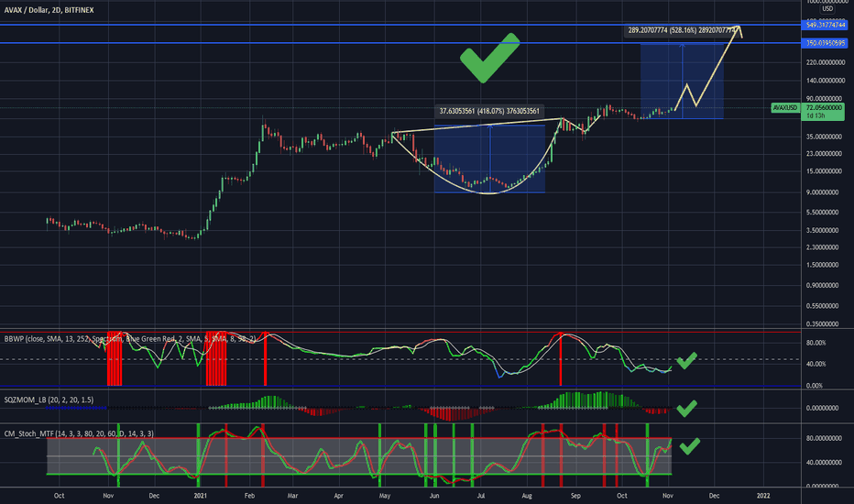Click the 289.20707774 (528.16%) measurement label

681,30
